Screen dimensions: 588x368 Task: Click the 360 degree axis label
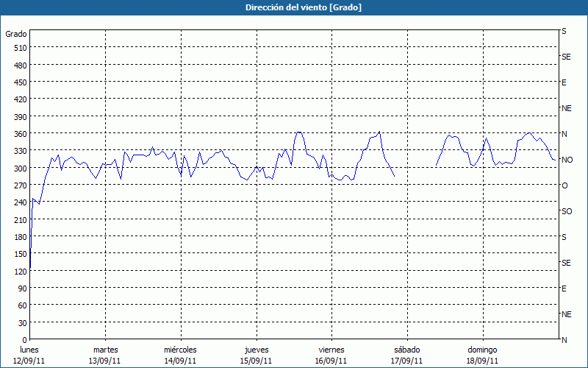click(x=20, y=134)
